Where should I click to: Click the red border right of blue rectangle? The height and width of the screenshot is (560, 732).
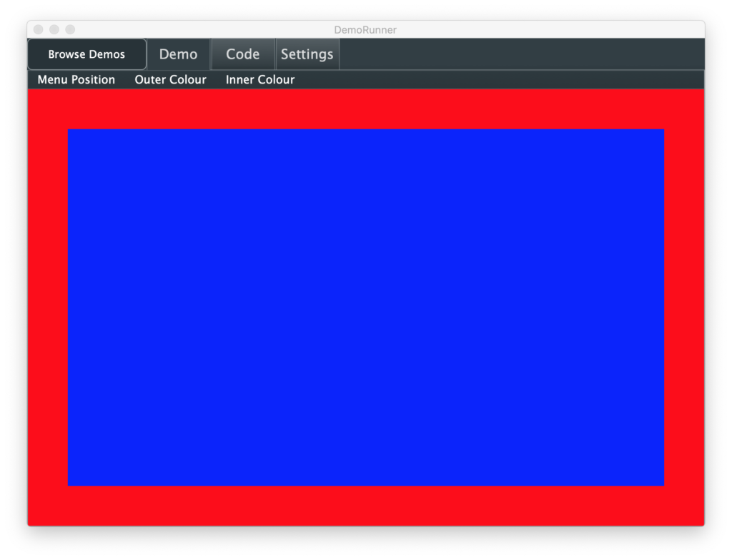(x=684, y=307)
